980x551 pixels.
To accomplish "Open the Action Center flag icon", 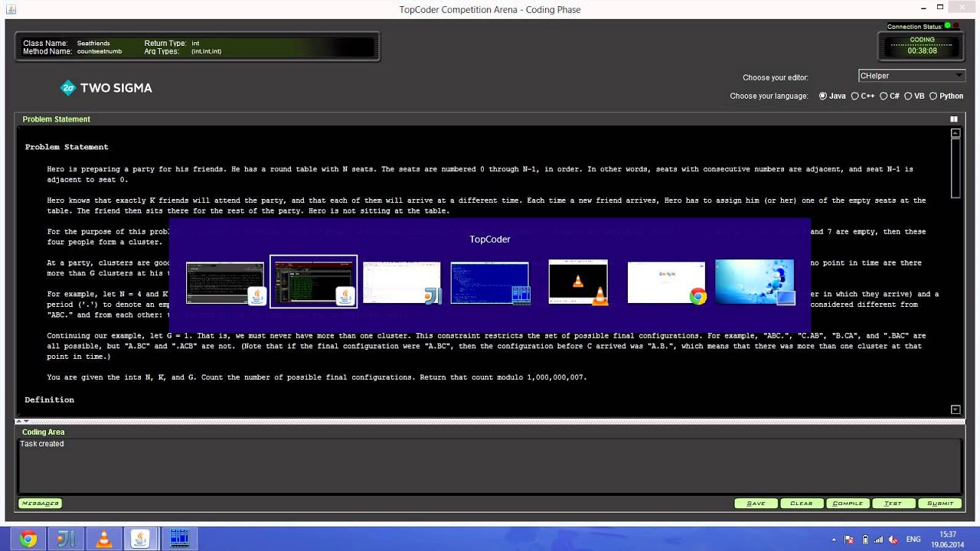I will click(849, 540).
